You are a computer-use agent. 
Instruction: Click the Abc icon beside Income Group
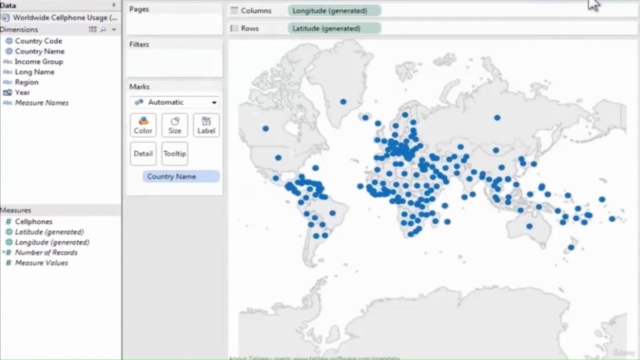point(8,62)
